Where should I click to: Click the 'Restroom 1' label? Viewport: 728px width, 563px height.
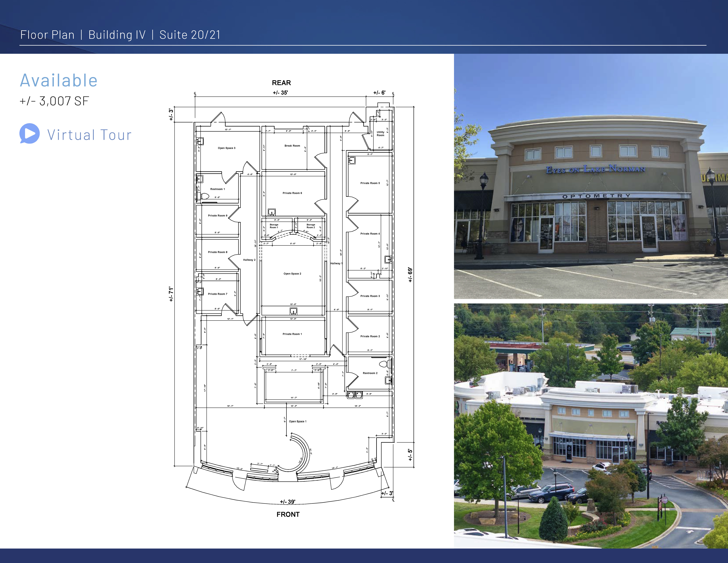pos(218,189)
